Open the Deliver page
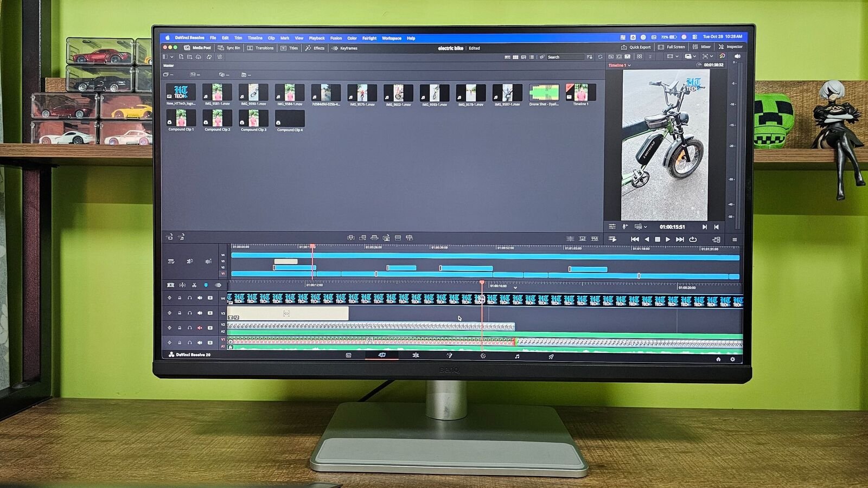The image size is (868, 488). click(x=551, y=355)
